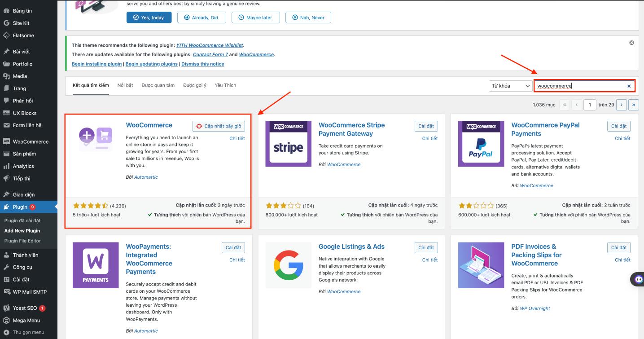This screenshot has width=644, height=339.
Task: Clear the woocommerce search field
Action: [629, 86]
